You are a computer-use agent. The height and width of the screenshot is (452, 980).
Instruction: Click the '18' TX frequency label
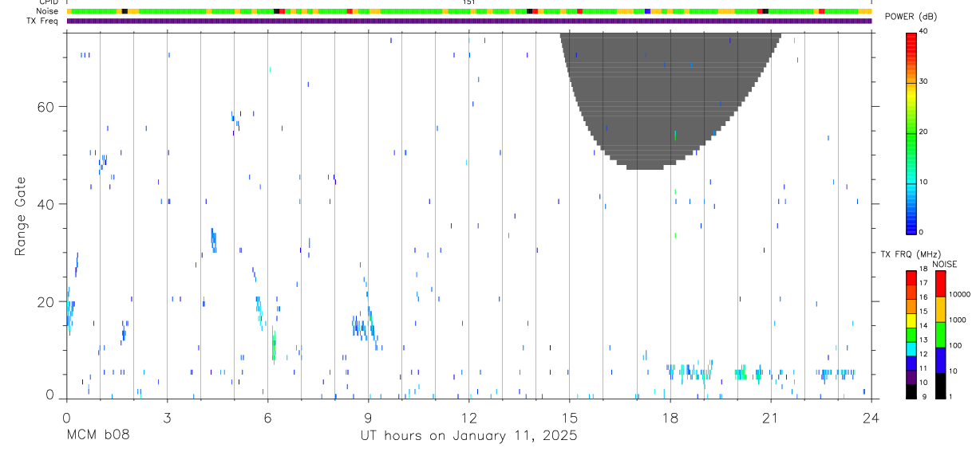pyautogui.click(x=923, y=269)
